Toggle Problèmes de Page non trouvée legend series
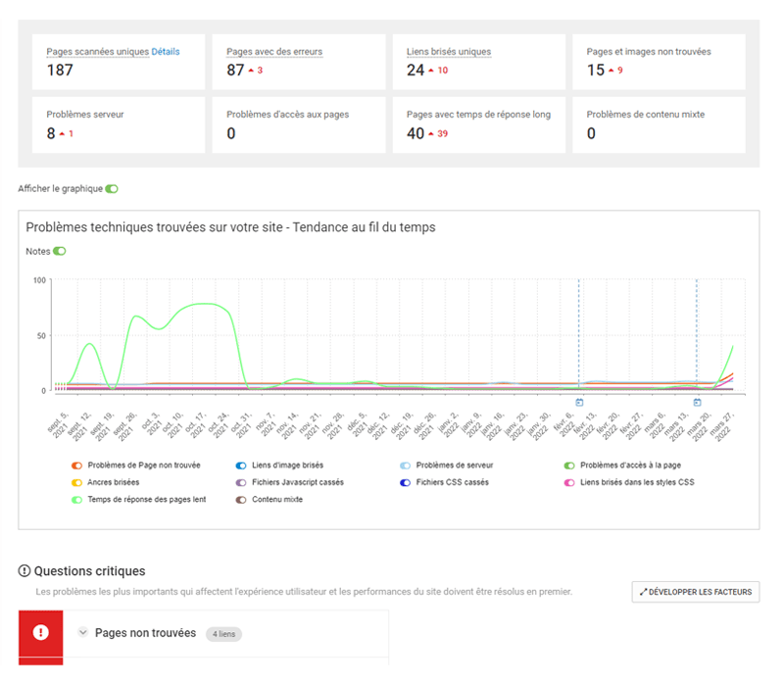This screenshot has height=685, width=784. tap(77, 465)
